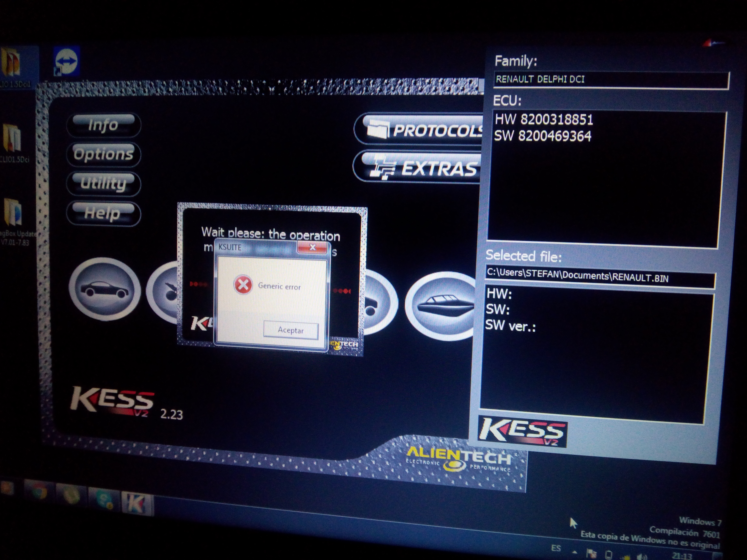This screenshot has width=747, height=560.
Task: Select the car vehicle category icon
Action: (x=105, y=289)
